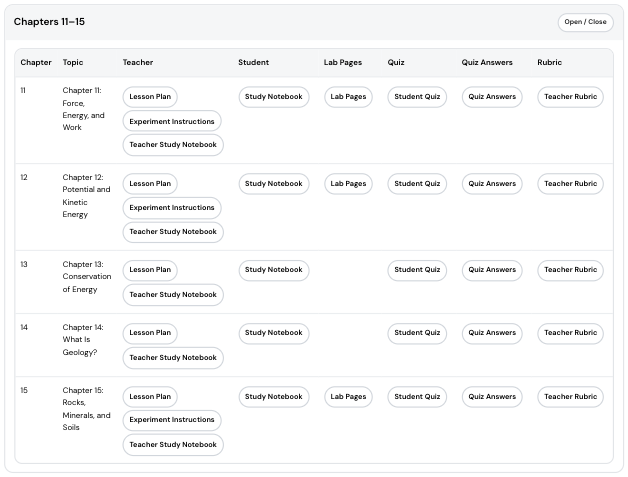Open Chapter 13 Teacher Study Notebook
The image size is (628, 477).
click(173, 295)
